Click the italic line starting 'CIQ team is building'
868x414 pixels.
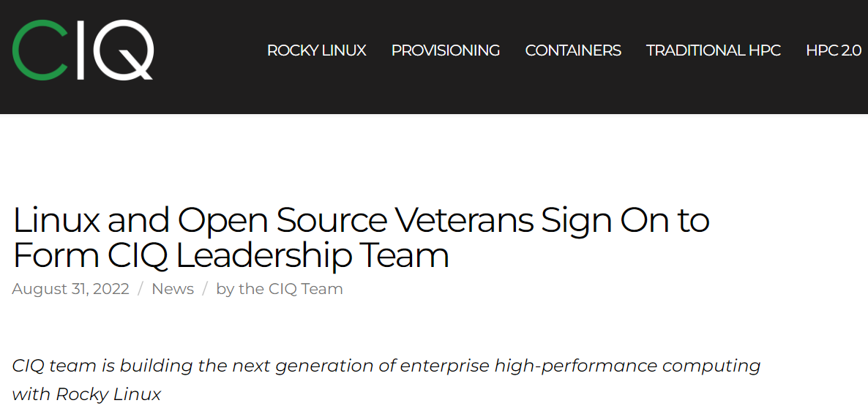tap(386, 366)
